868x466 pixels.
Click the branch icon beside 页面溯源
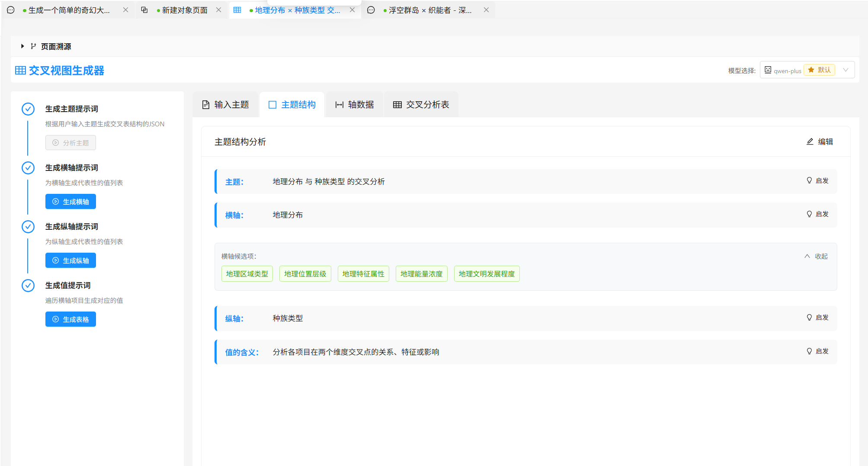click(33, 46)
